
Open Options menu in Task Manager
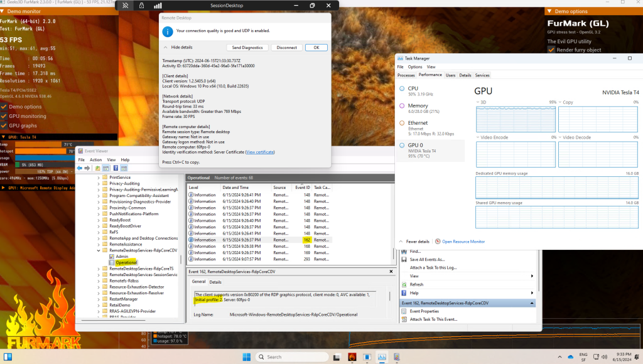pos(415,67)
